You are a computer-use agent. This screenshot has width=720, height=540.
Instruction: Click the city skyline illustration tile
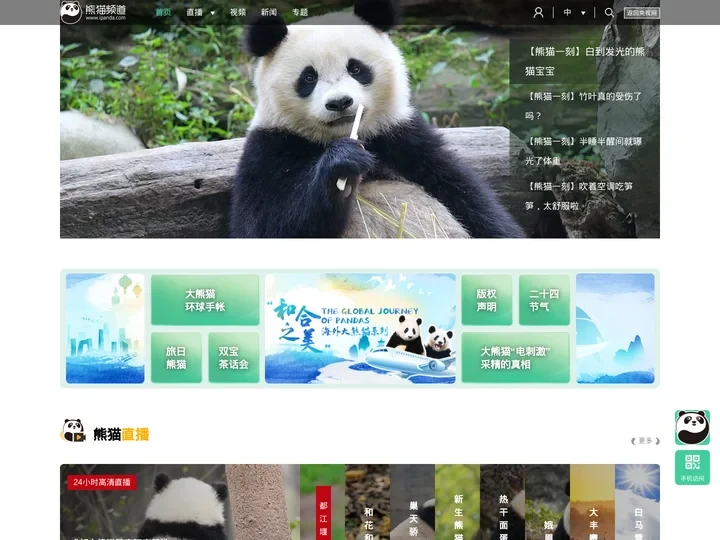(x=105, y=328)
